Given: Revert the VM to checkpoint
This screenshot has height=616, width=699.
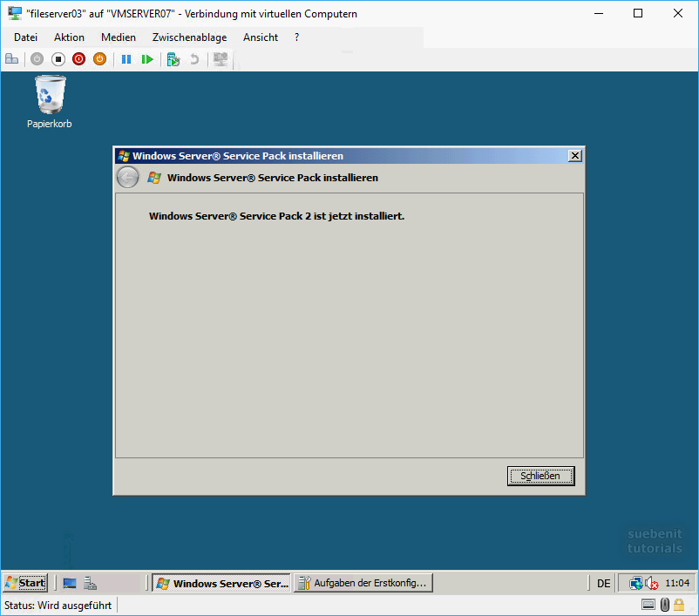Looking at the screenshot, I should (194, 59).
